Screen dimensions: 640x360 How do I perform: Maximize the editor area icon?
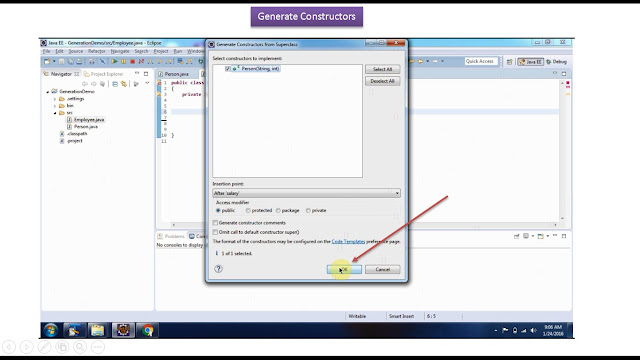click(x=564, y=73)
